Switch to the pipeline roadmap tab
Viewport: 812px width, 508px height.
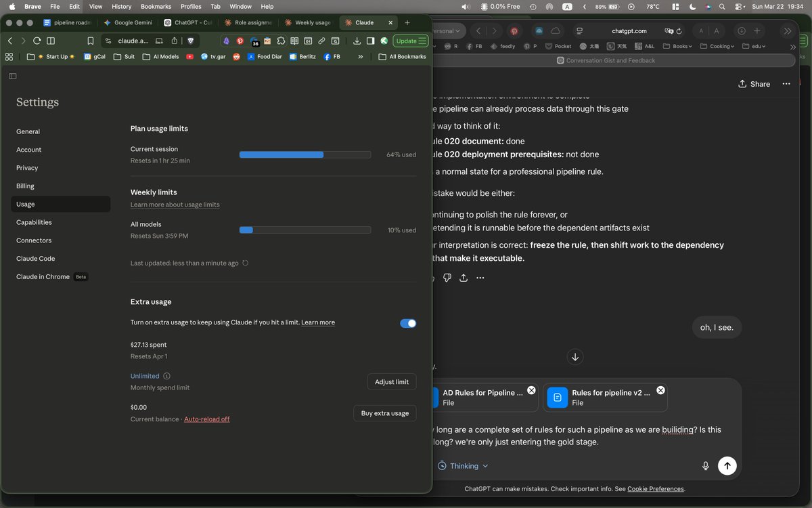67,22
